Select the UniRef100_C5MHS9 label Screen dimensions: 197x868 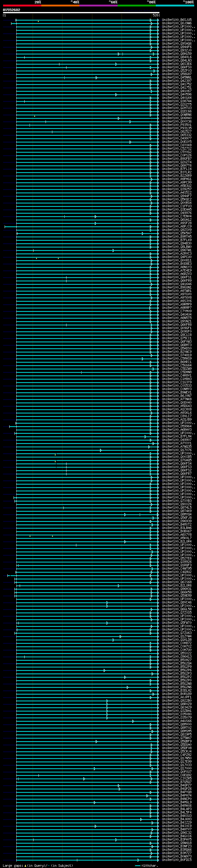tap(177, 358)
